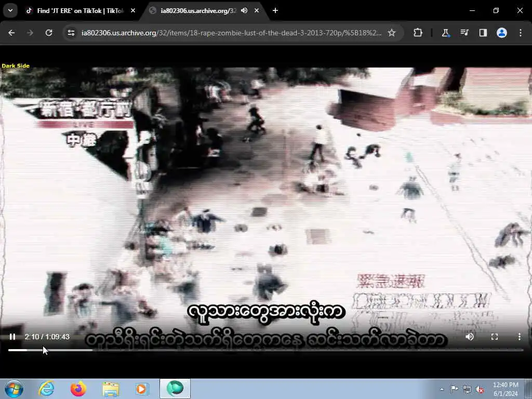Open the media controls icon
This screenshot has width=532, height=399.
click(464, 33)
